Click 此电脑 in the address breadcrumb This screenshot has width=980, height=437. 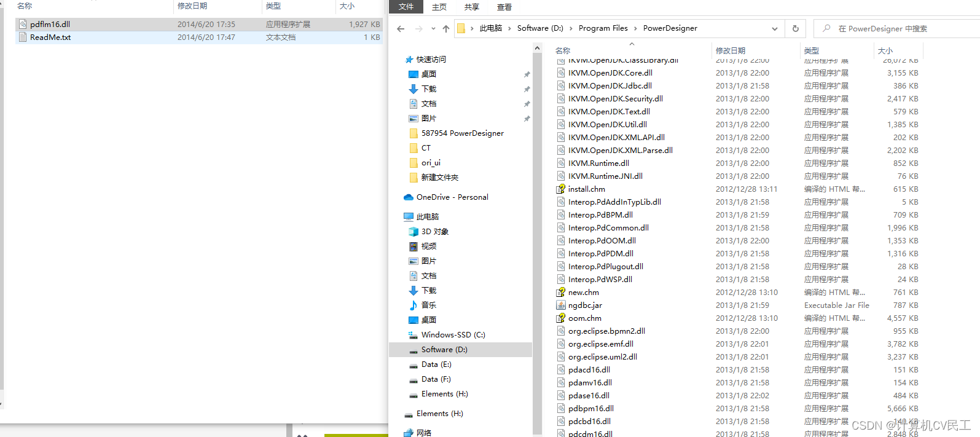pos(491,28)
